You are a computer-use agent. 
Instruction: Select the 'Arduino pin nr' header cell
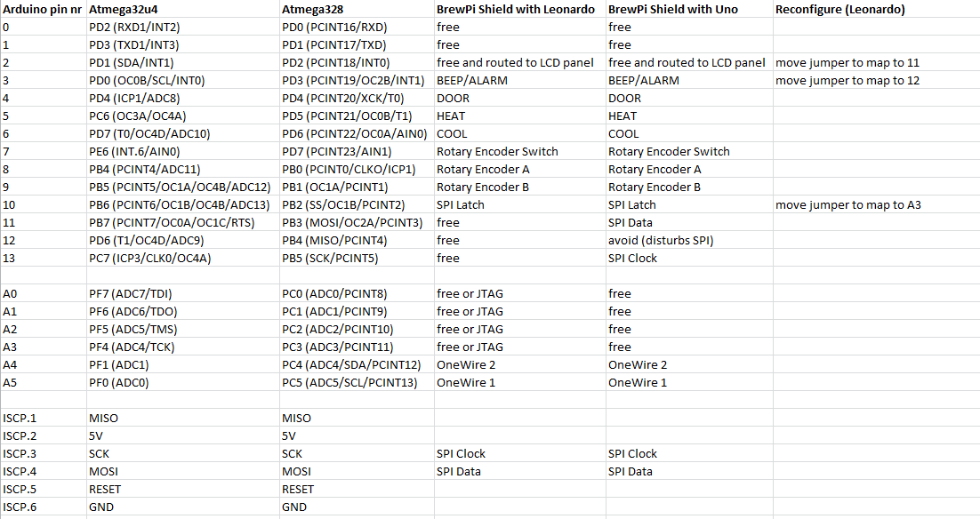(x=43, y=10)
